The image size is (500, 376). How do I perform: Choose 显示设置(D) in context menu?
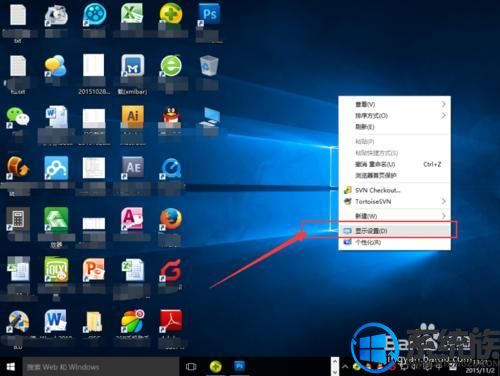(x=394, y=231)
